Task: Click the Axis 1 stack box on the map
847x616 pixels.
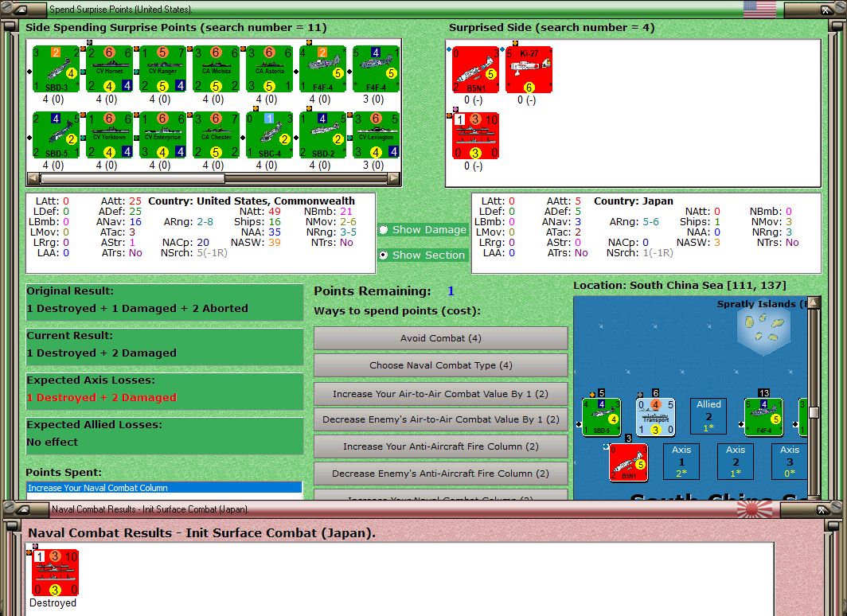Action: click(x=681, y=462)
